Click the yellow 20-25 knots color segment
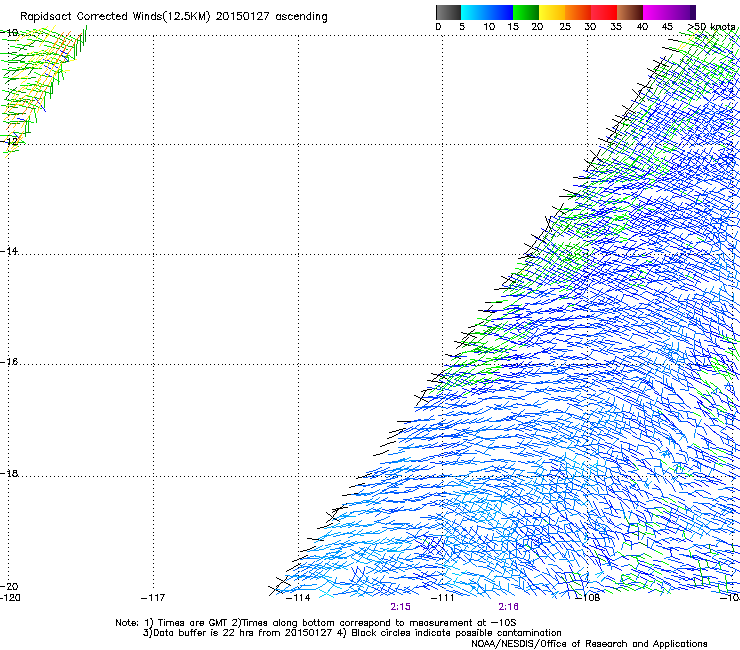This screenshot has height=650, width=740. [552, 12]
